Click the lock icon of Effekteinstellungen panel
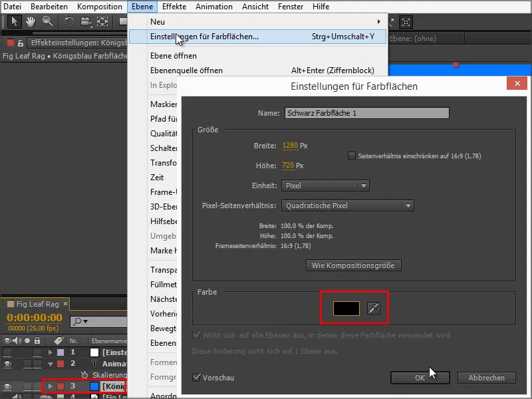Screen dimensions: 532x399 tap(21, 43)
